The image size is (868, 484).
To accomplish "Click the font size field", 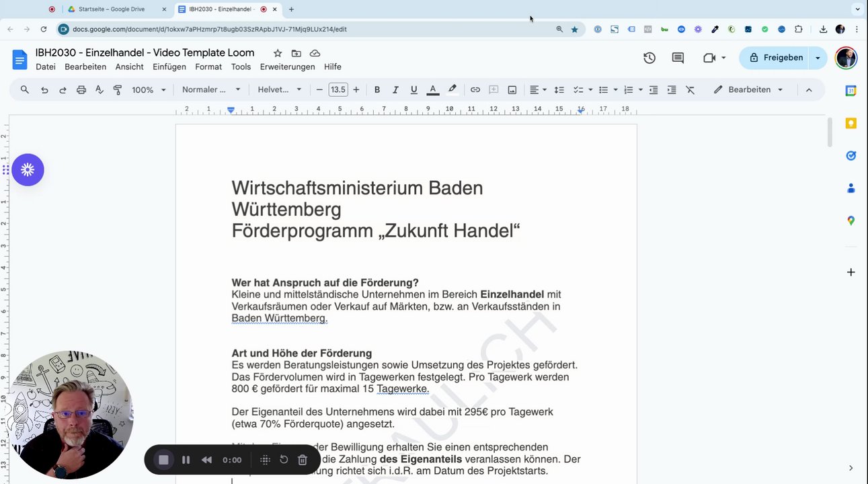I will pyautogui.click(x=338, y=89).
